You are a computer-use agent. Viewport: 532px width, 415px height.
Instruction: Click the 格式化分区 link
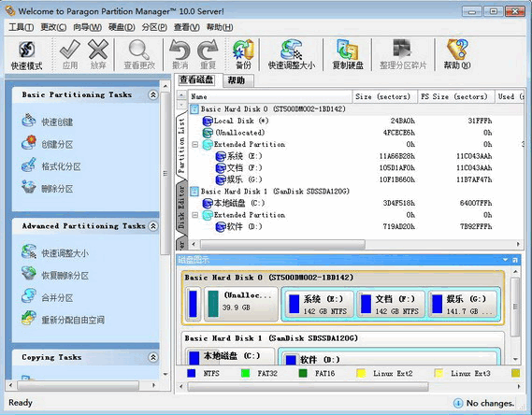pyautogui.click(x=61, y=166)
